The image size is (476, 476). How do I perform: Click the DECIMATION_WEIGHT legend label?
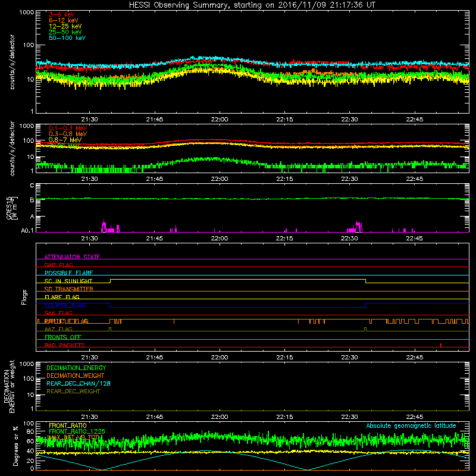coord(76,375)
